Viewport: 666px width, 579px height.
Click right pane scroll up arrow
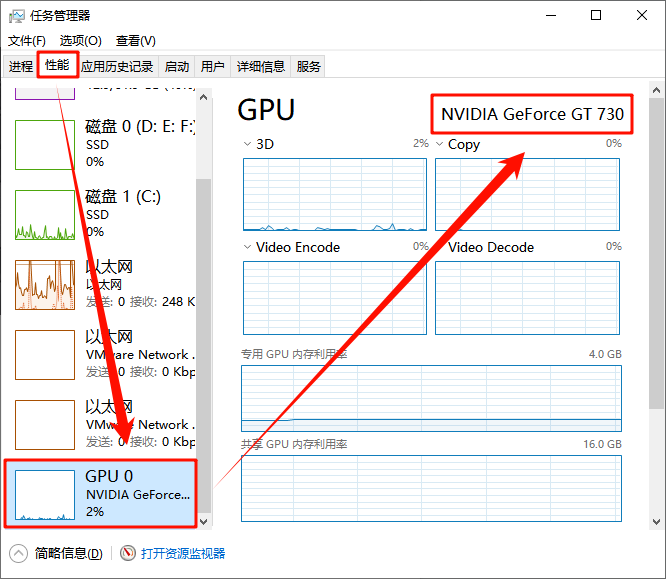pos(656,90)
